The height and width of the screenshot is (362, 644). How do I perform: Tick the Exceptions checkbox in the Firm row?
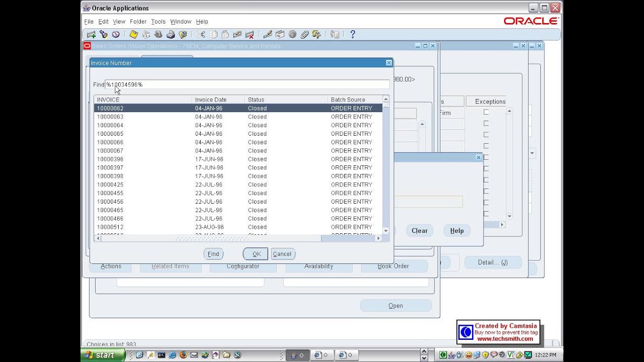(x=486, y=112)
